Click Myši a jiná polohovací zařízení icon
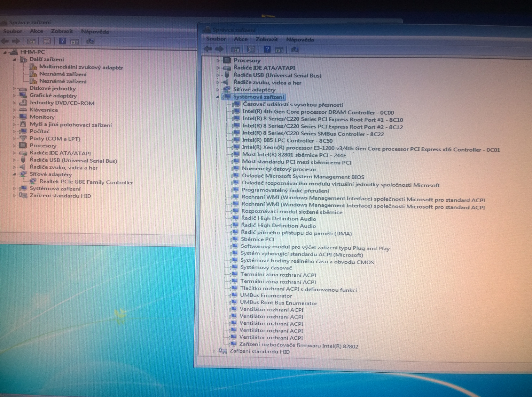This screenshot has width=532, height=397. (23, 124)
